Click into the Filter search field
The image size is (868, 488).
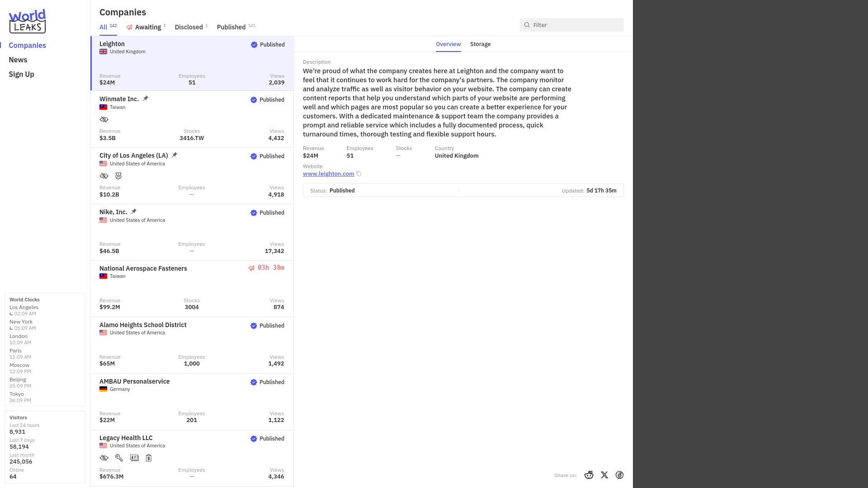tap(571, 25)
